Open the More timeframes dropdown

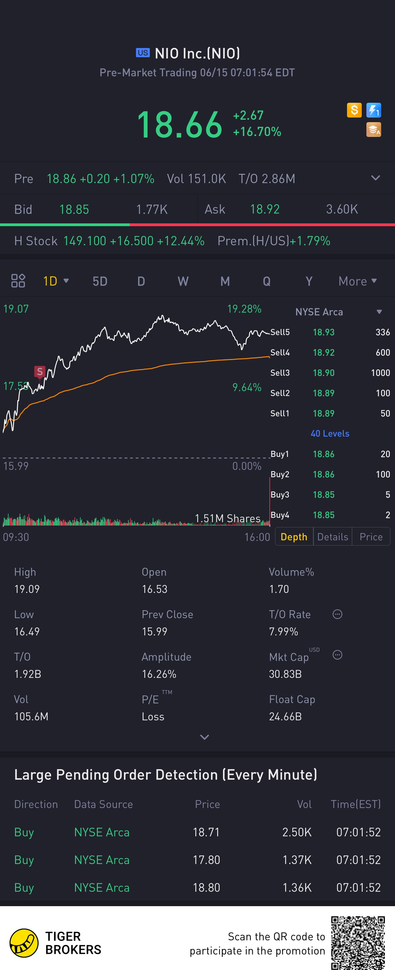(x=357, y=281)
